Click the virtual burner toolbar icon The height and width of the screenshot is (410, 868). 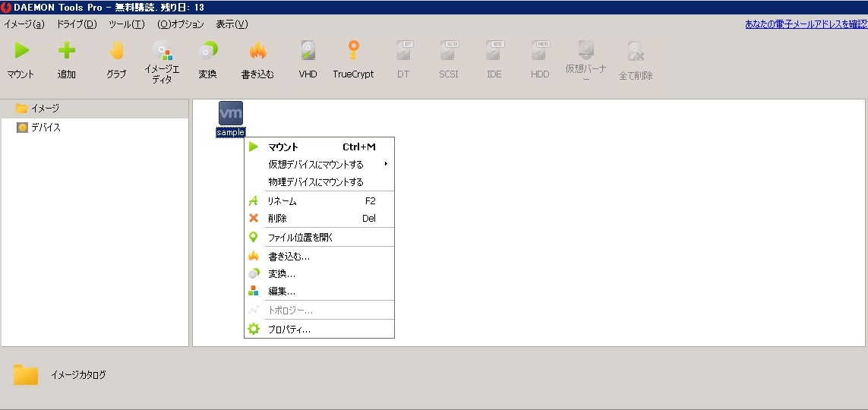pos(586,50)
